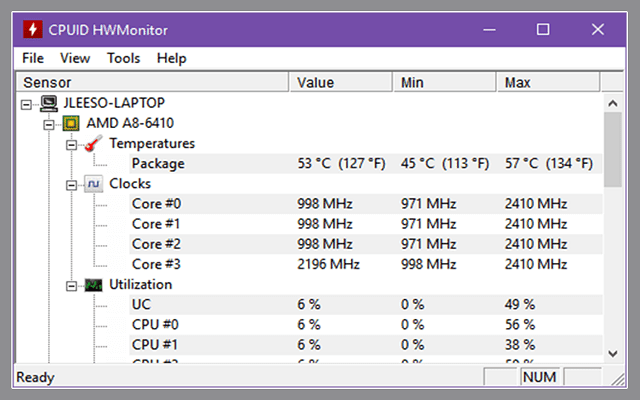Click CPU #1 max value 38 %

coord(520,345)
